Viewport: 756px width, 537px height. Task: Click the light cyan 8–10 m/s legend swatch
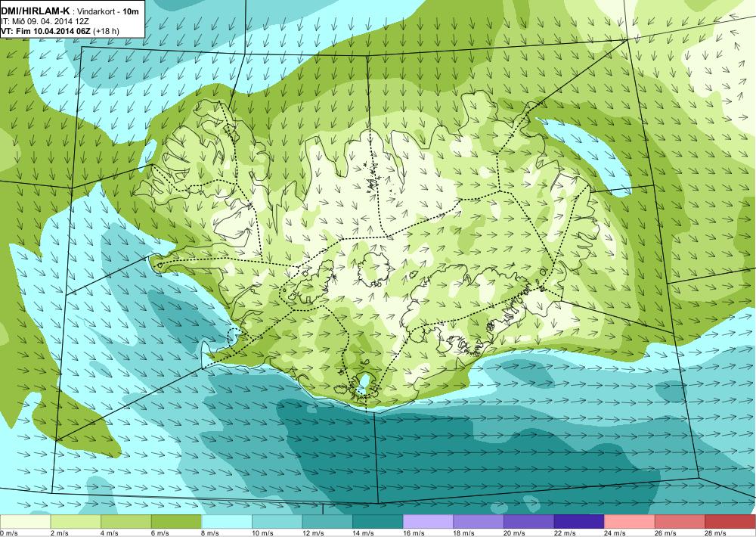click(x=227, y=522)
